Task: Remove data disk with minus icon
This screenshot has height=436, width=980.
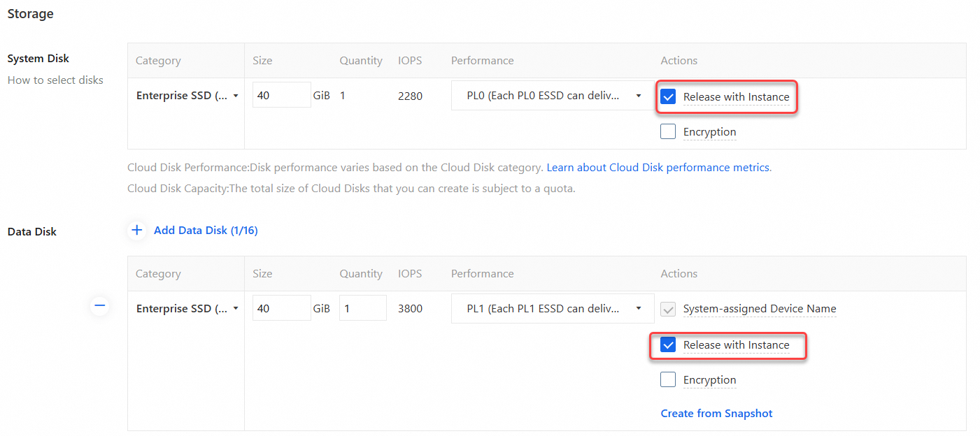Action: click(x=100, y=305)
